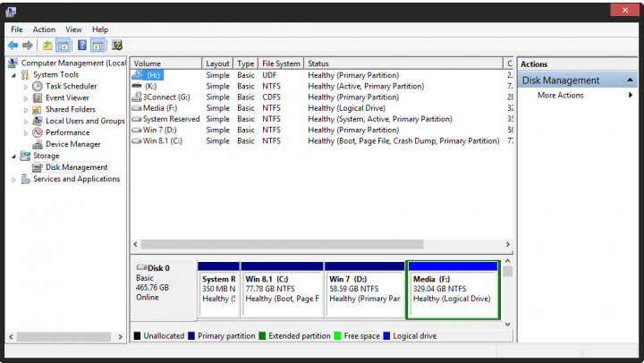This screenshot has height=363, width=644.
Task: Click the UDF file system cell
Action: (x=269, y=75)
